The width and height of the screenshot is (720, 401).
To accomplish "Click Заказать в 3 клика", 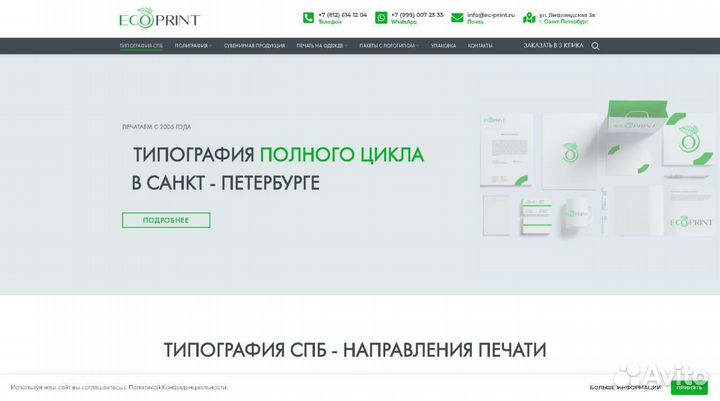I will point(553,45).
